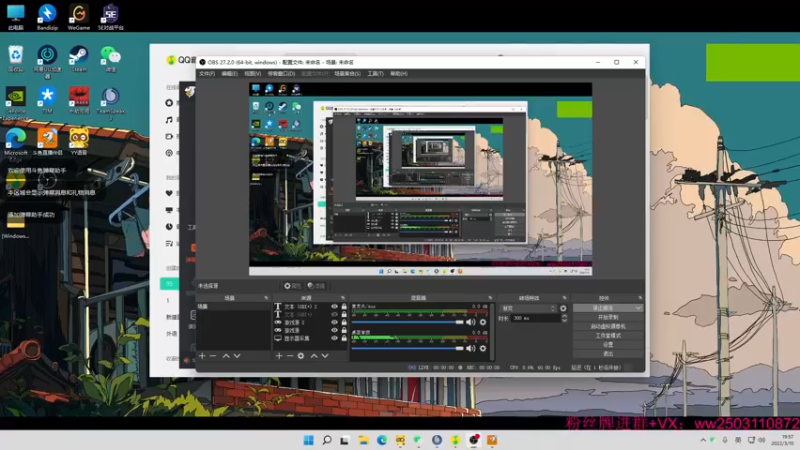The height and width of the screenshot is (450, 800).
Task: Open Steam desktop shortcut
Action: click(79, 58)
